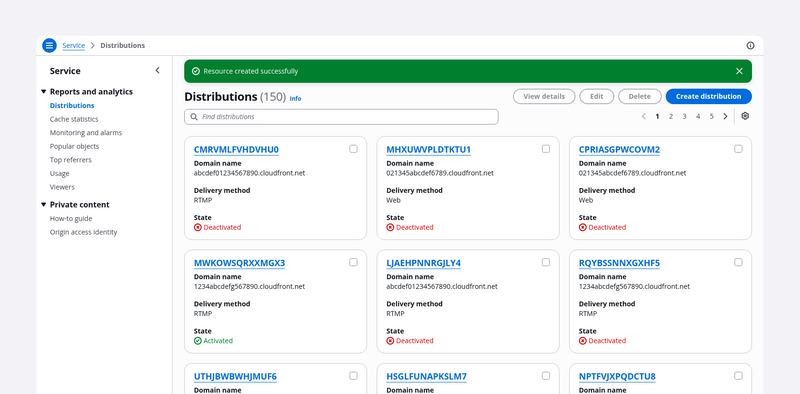This screenshot has width=800, height=394.
Task: Tick the RQYBSSNNXGXHF5 card checkbox
Action: [x=738, y=262]
